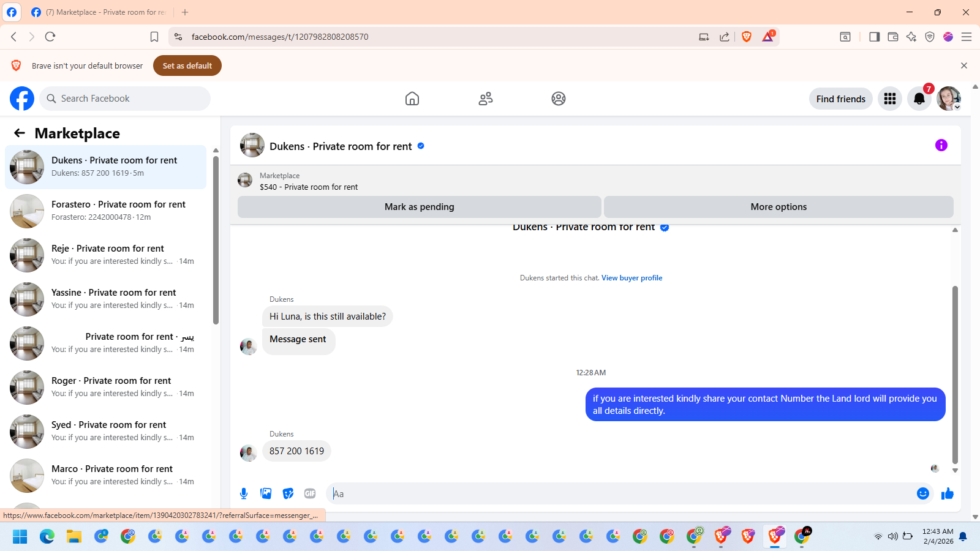Click the Brave bookmark icon
The image size is (980, 551).
point(154,37)
